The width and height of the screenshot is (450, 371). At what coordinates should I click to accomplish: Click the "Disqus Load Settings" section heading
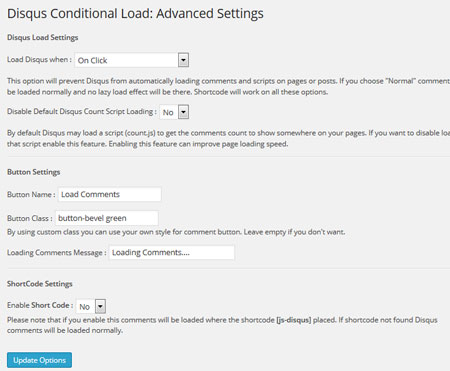(x=43, y=37)
